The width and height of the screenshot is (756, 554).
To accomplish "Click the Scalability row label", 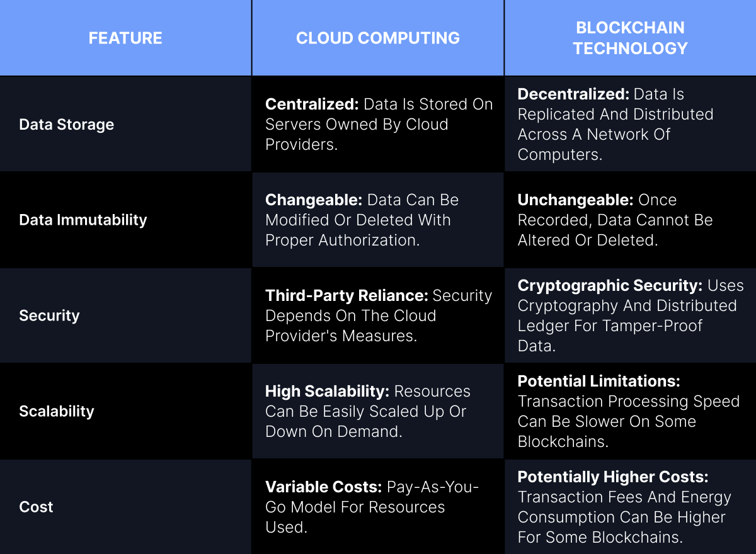I will [x=56, y=411].
